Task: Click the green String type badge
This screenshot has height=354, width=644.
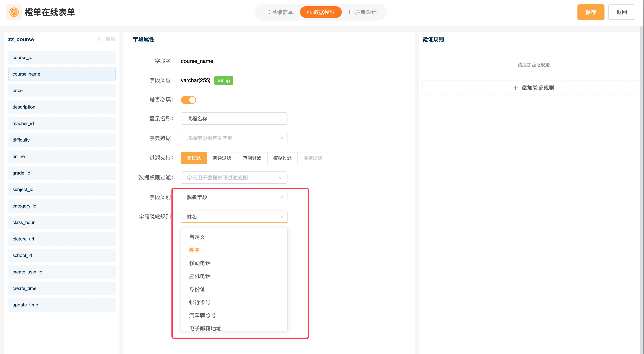Action: point(223,81)
